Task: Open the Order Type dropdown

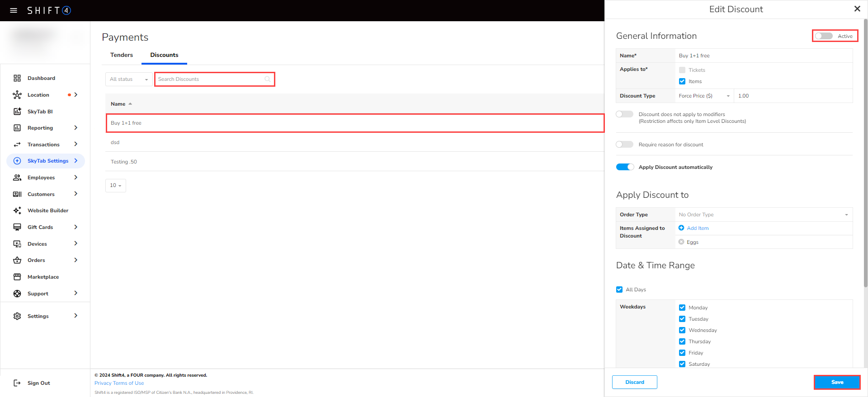Action: pyautogui.click(x=763, y=215)
